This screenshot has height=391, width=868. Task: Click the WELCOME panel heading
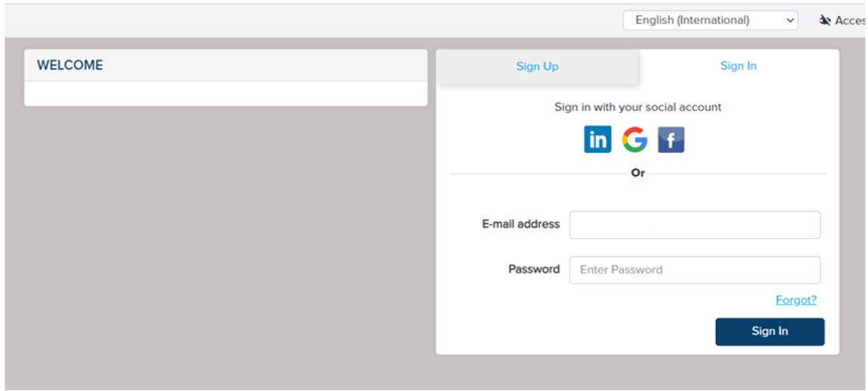tap(70, 65)
